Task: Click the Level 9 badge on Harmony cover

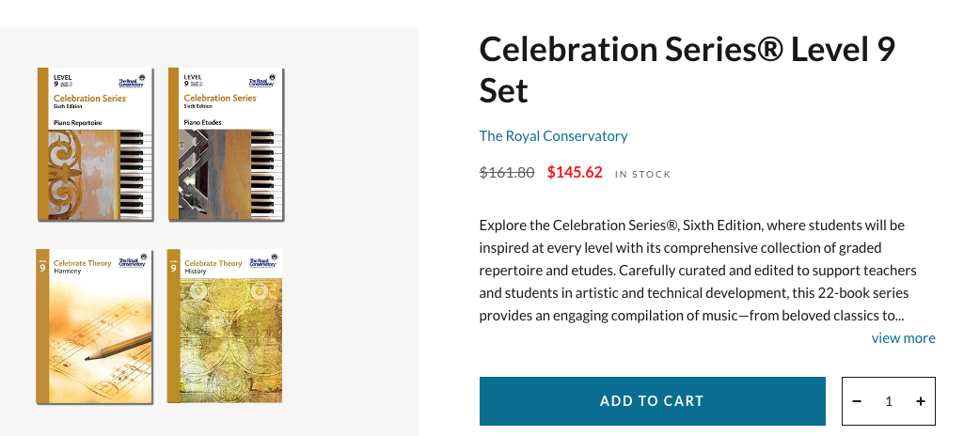Action: tap(42, 267)
